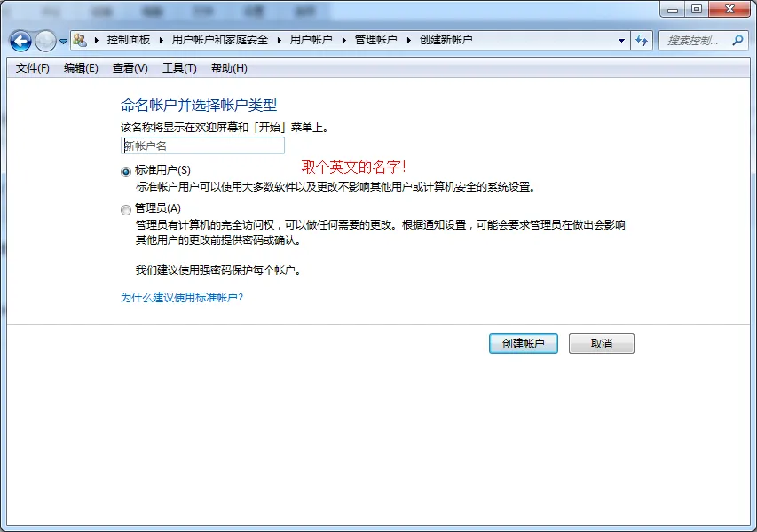Expand arrow after 用户帐户 breadcrumb
The image size is (757, 532).
tap(343, 40)
